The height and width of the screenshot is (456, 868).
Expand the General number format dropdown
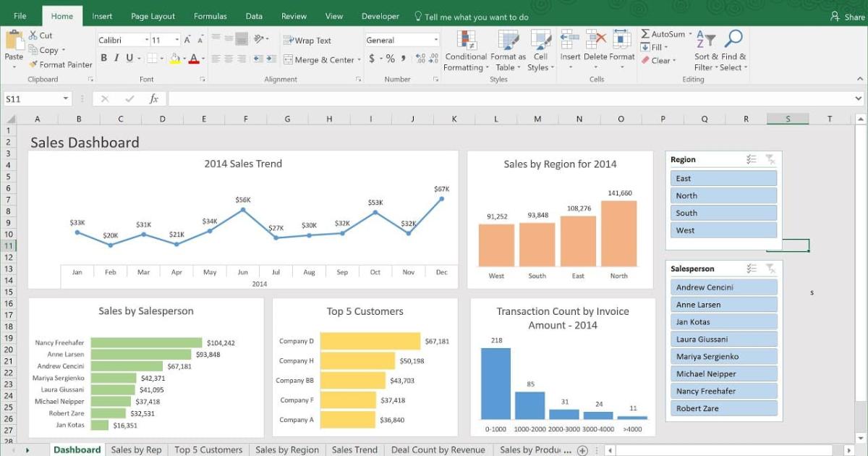click(436, 41)
